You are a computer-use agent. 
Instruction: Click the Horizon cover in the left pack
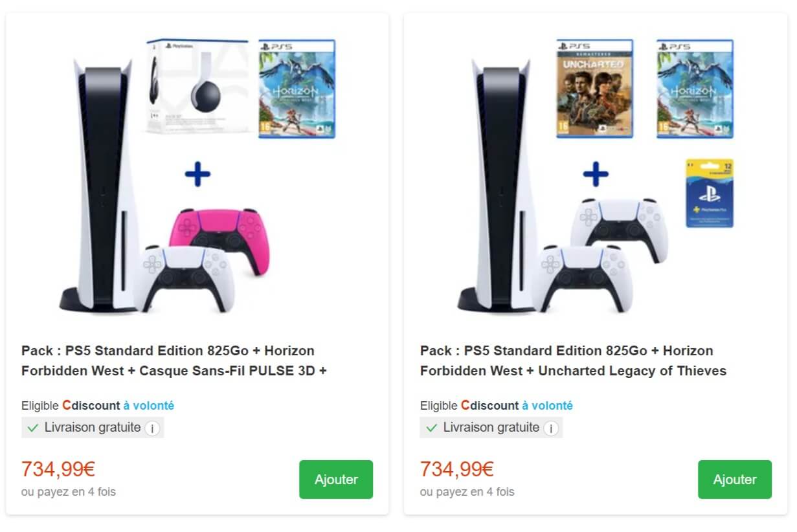pos(297,89)
